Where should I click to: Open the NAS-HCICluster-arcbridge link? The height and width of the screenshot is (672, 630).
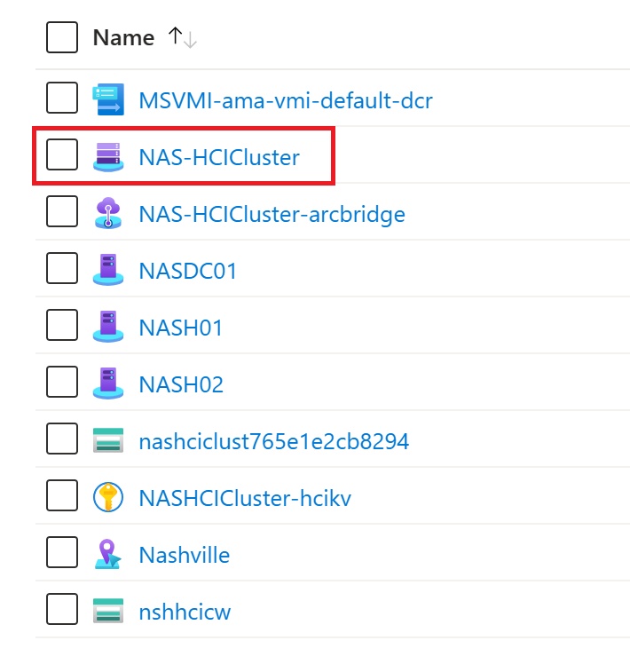tap(272, 214)
